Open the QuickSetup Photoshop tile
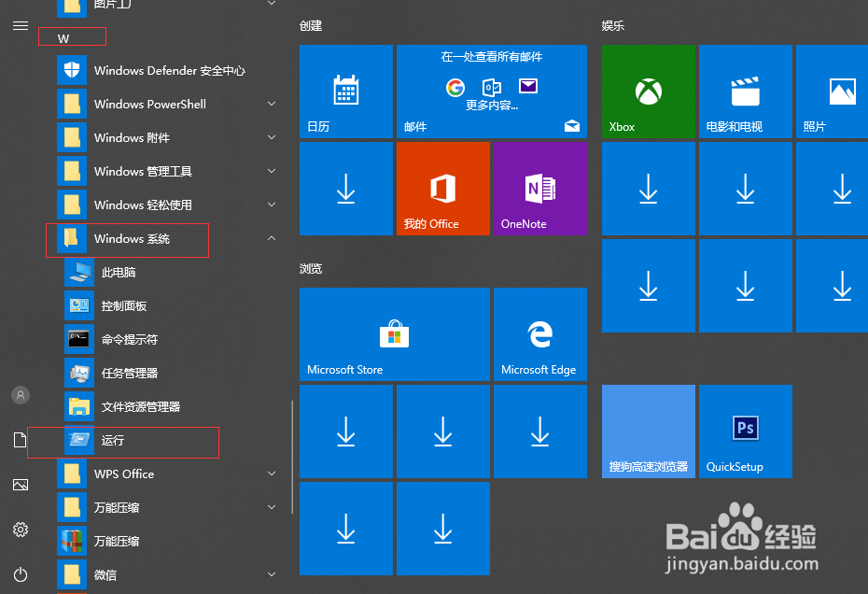868x594 pixels. (746, 431)
